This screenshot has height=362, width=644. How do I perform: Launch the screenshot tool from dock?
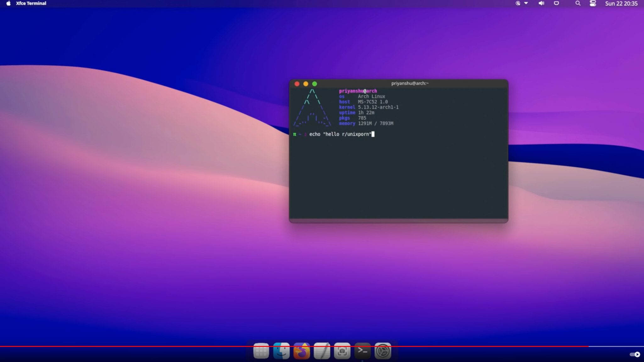pyautogui.click(x=342, y=351)
